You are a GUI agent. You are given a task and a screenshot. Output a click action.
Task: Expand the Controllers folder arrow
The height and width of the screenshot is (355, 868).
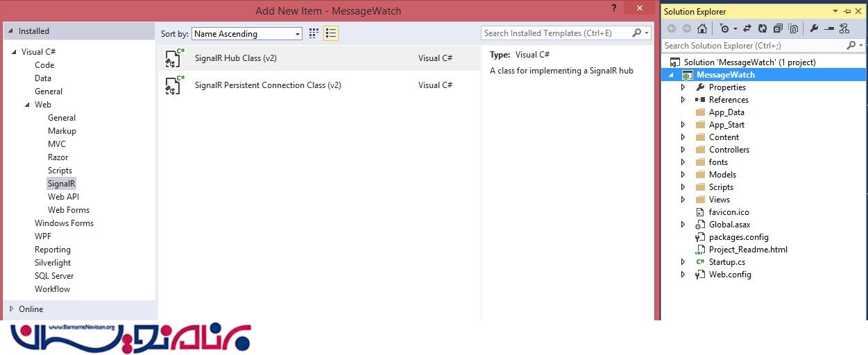coord(683,150)
